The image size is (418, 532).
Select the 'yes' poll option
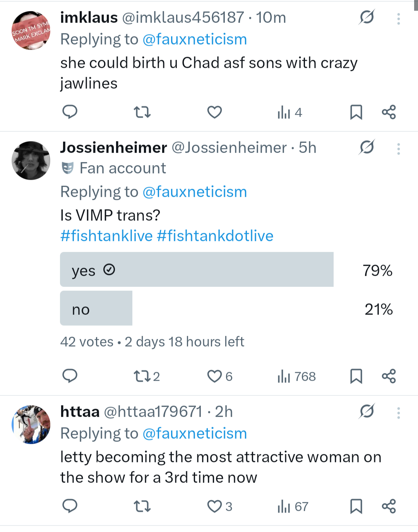[x=197, y=269]
